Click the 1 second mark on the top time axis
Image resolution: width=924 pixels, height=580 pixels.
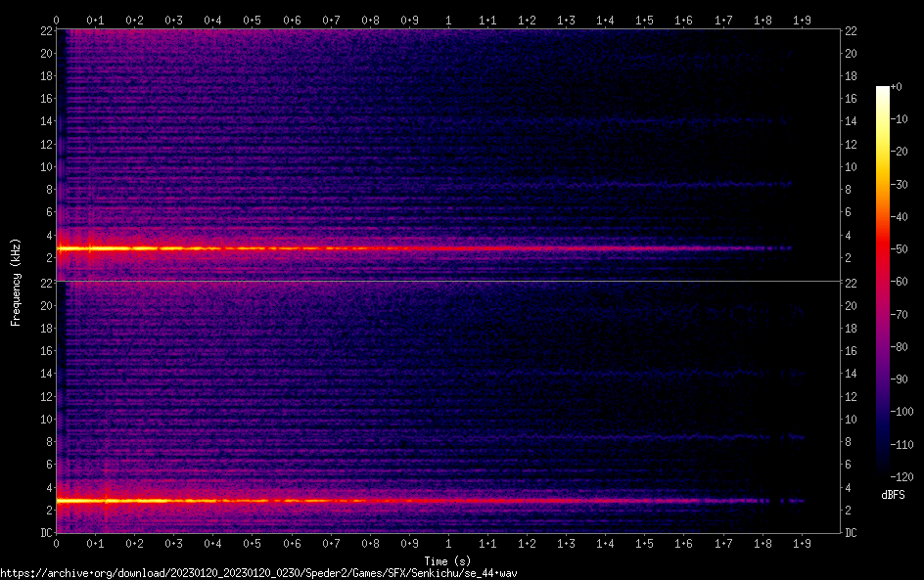click(448, 19)
